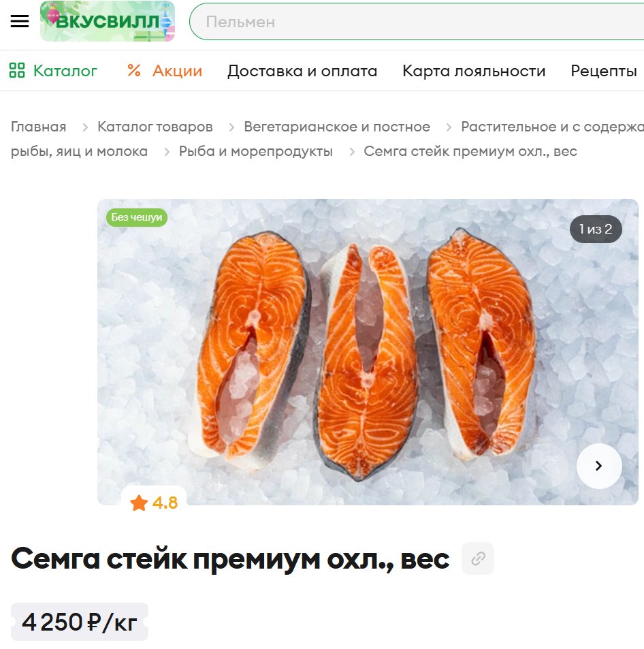The image size is (644, 649).
Task: Open Каталог товаров breadcrumb
Action: click(155, 127)
